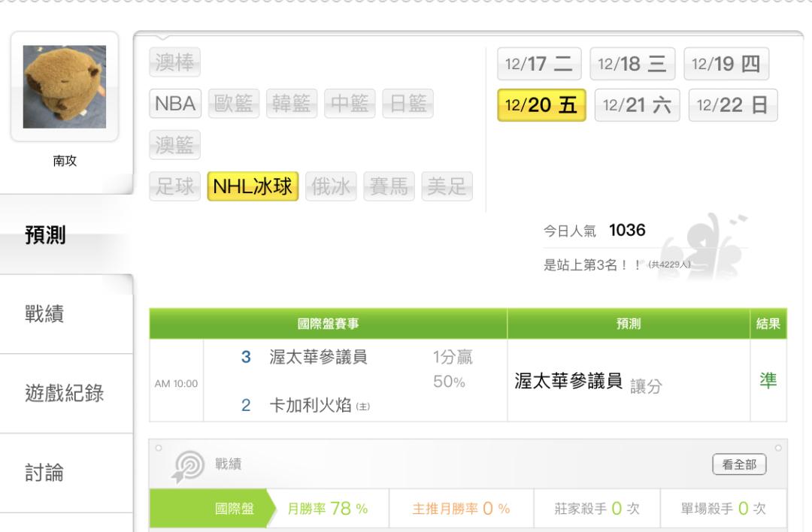Click the 南攻 profile avatar thumbnail
The width and height of the screenshot is (812, 532).
pos(65,86)
